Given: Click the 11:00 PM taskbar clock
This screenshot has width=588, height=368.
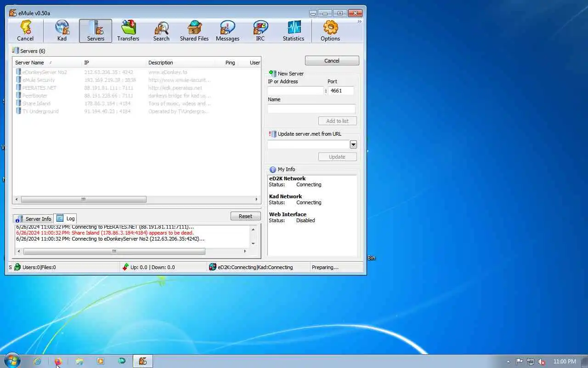Looking at the screenshot, I should pos(565,362).
